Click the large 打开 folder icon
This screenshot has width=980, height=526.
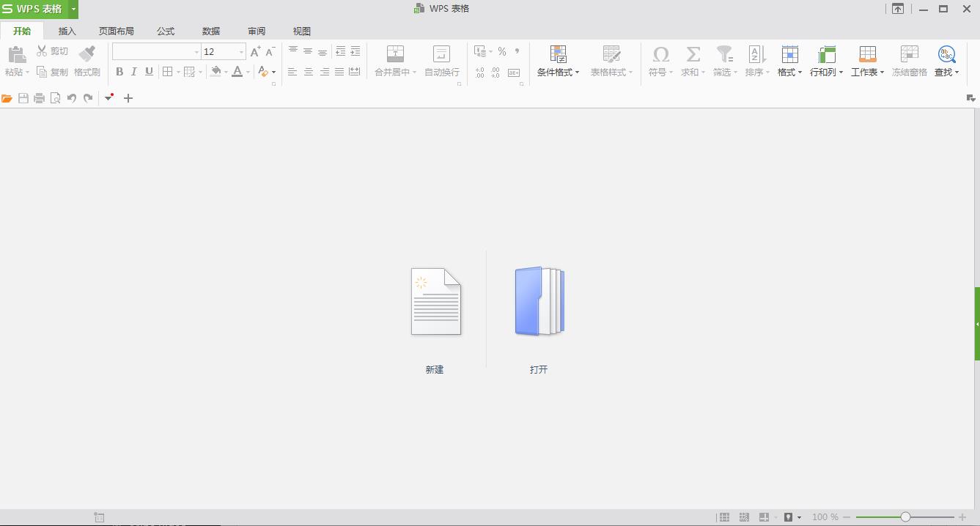tap(539, 301)
